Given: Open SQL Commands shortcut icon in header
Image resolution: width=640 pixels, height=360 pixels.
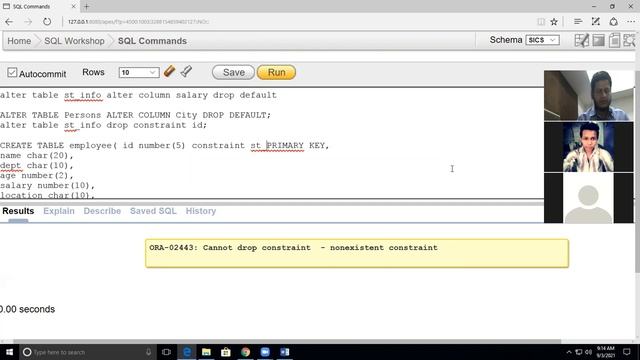Looking at the screenshot, I should coord(581,40).
